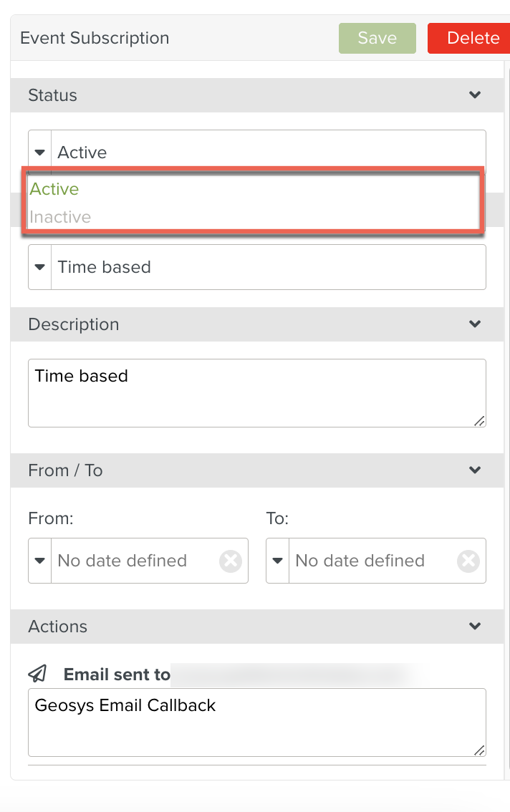Delete the event subscription

coord(471,39)
